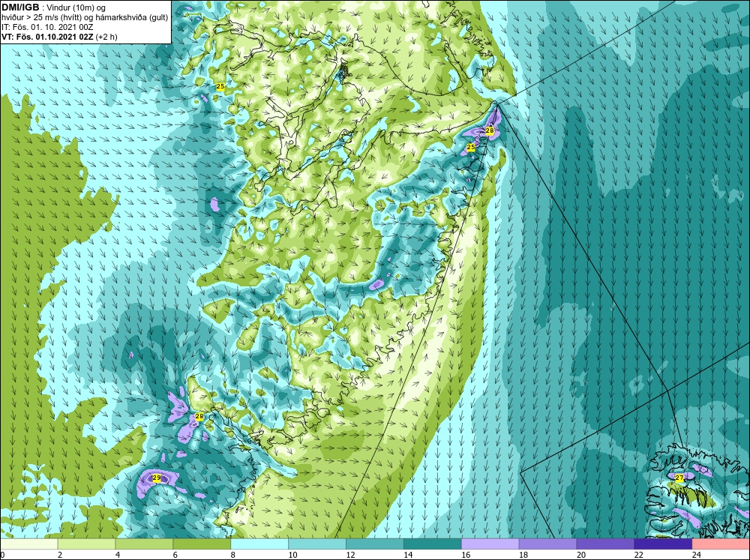Click the 2–4 m/s light green legend swatch
Viewport: 750px width, 560px height.
click(x=86, y=544)
